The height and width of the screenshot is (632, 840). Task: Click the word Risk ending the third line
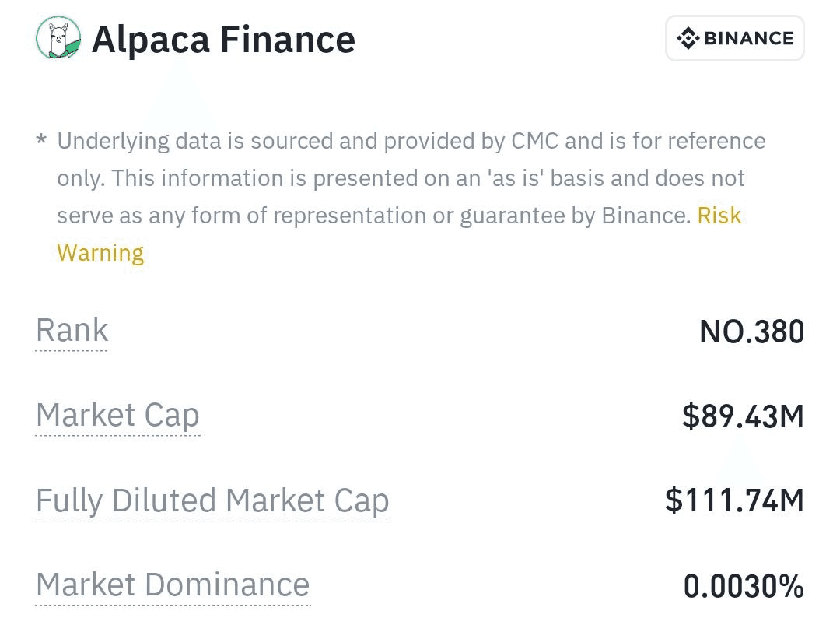719,216
